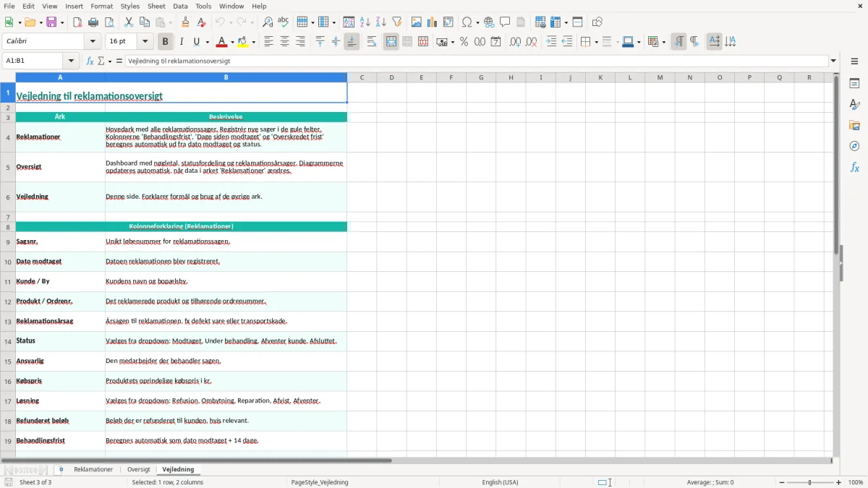The height and width of the screenshot is (488, 868).
Task: Open the Sheet menu
Action: (x=156, y=6)
